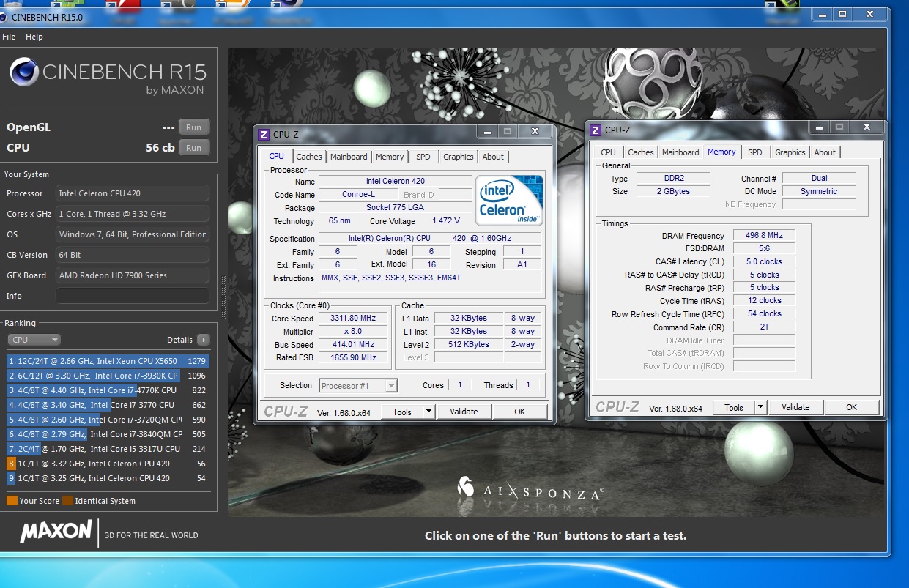The image size is (909, 588).
Task: Click the FSB:DRAM ratio value 5:6
Action: pos(764,248)
